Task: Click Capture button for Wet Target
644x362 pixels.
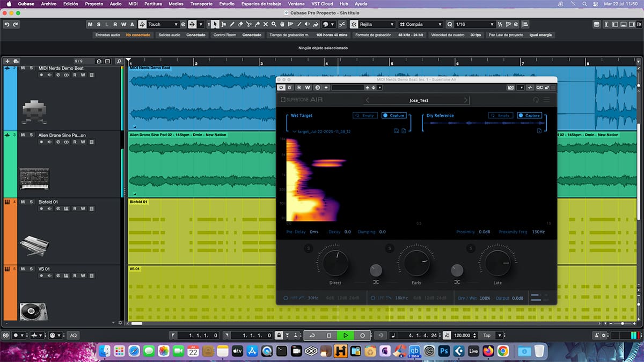Action: (394, 115)
